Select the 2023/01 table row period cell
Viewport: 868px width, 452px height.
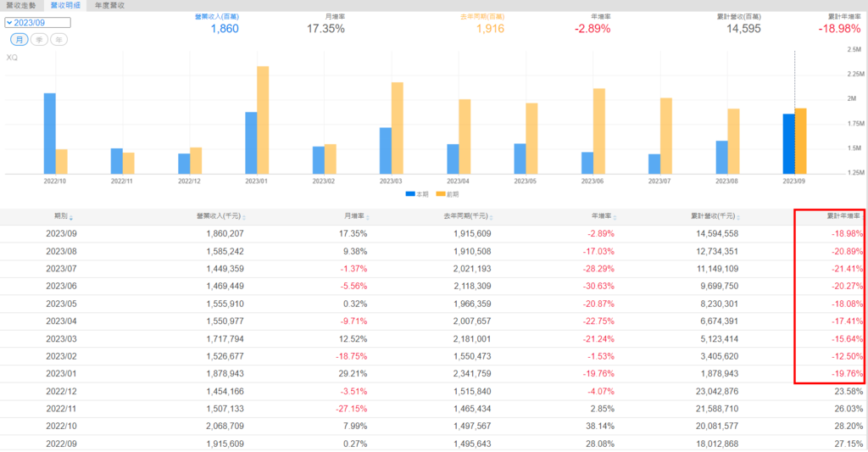pyautogui.click(x=61, y=374)
